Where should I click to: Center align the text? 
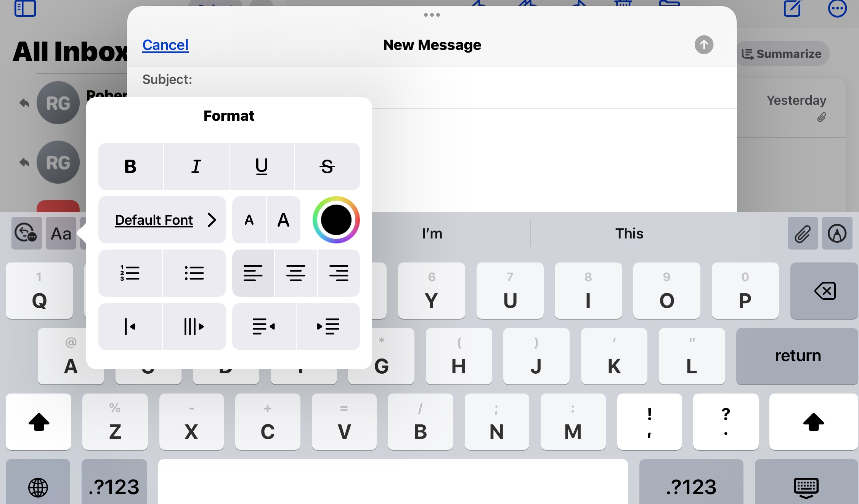click(x=295, y=273)
